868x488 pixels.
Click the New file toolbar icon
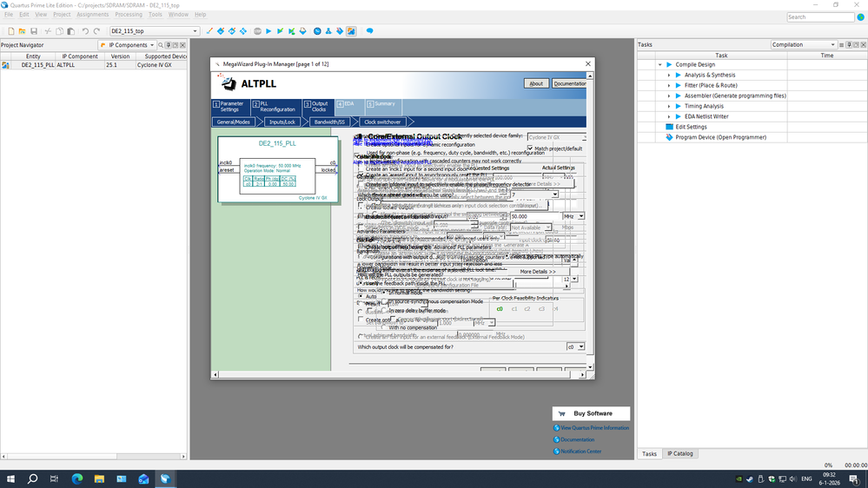(x=11, y=31)
